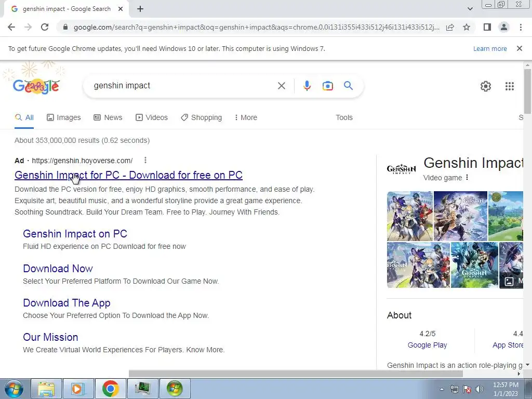Open Download The App sitelink
The image size is (532, 399).
click(x=66, y=303)
